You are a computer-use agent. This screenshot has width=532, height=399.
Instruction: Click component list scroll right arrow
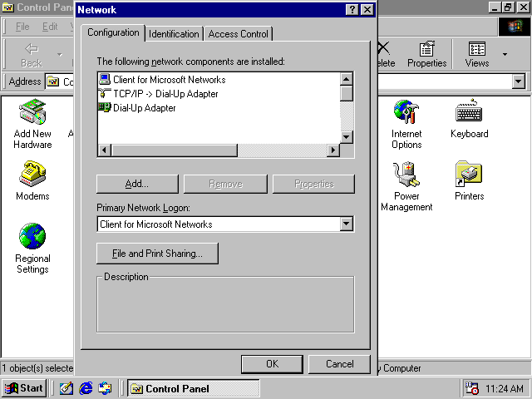click(x=333, y=150)
